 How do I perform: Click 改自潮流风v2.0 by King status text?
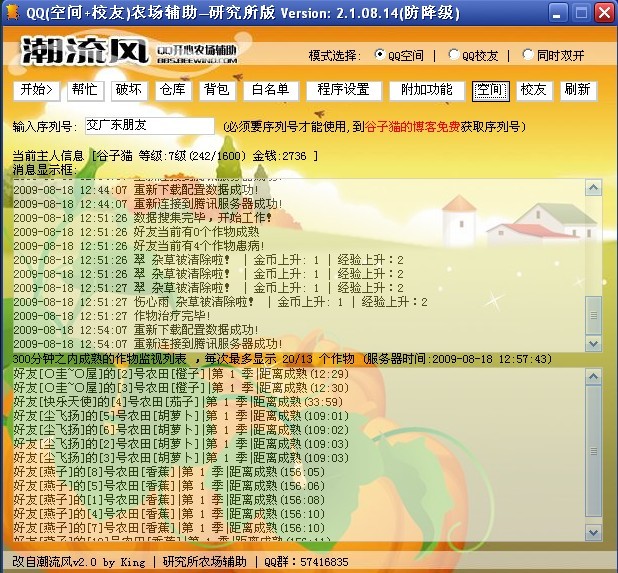pyautogui.click(x=79, y=562)
